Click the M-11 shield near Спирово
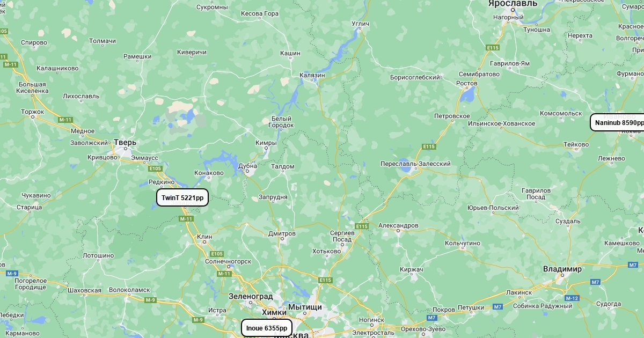The image size is (644, 338). tap(11, 64)
